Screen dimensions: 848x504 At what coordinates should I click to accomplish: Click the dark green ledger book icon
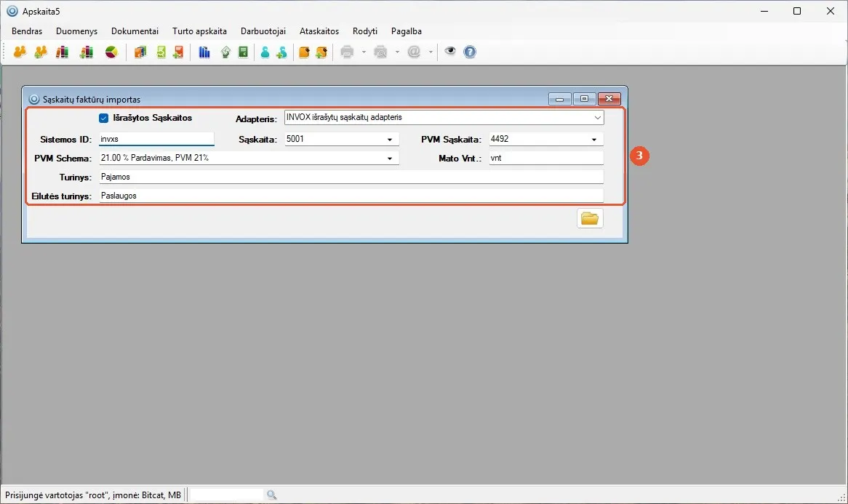[244, 52]
